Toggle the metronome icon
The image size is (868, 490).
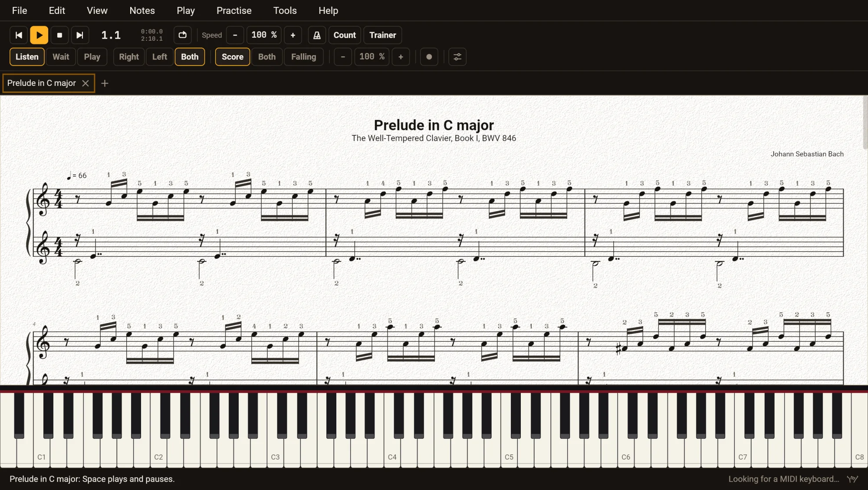(x=317, y=35)
